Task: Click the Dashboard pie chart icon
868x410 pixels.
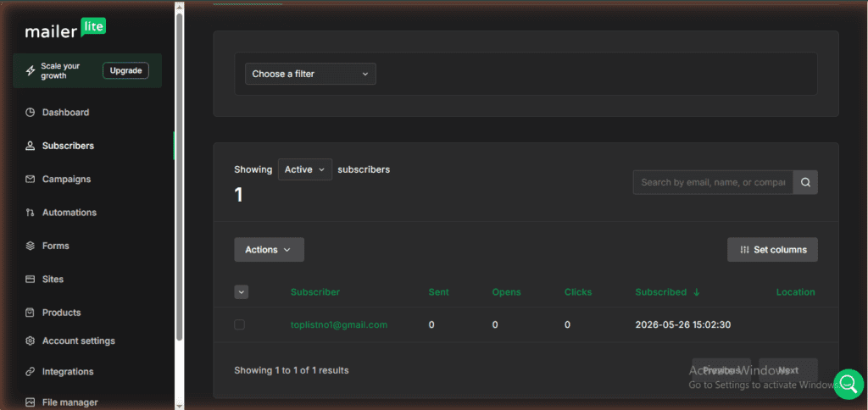Action: click(31, 113)
